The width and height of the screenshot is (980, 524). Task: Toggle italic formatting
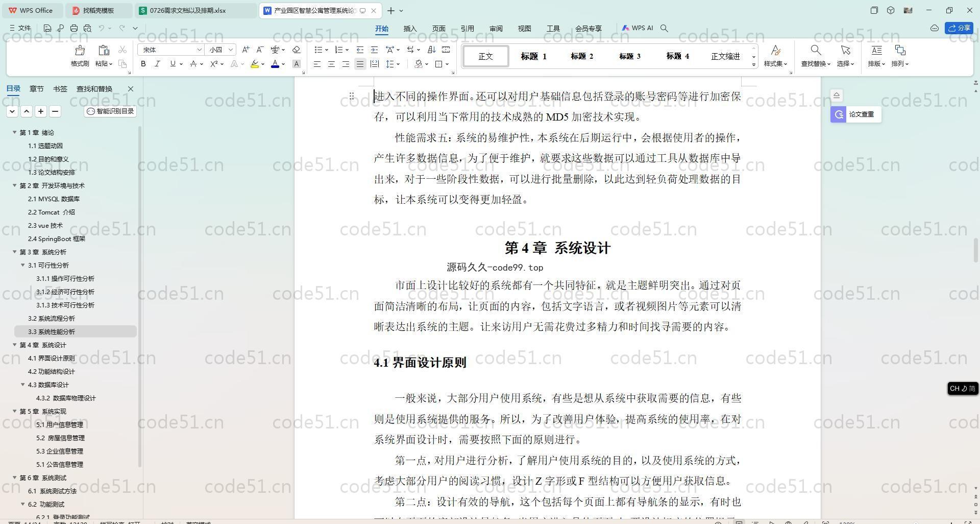[157, 64]
